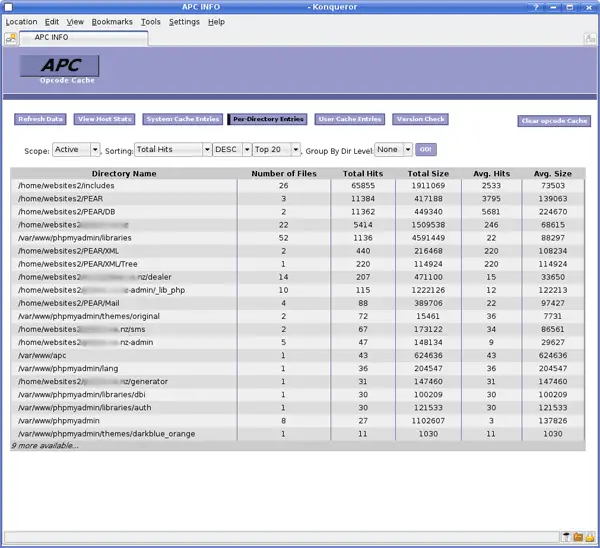Screen dimensions: 600x548
Task: Click the new tab icon left of APC INFO tab
Action: point(11,38)
